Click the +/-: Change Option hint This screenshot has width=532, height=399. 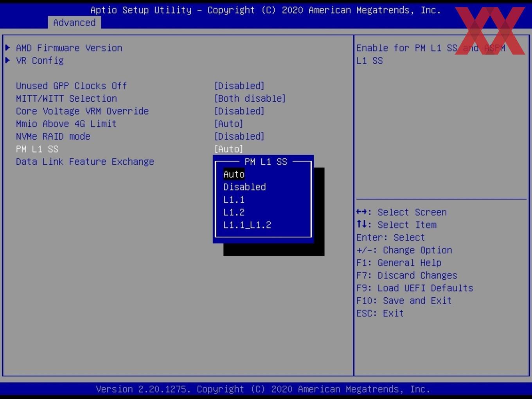[x=404, y=250]
